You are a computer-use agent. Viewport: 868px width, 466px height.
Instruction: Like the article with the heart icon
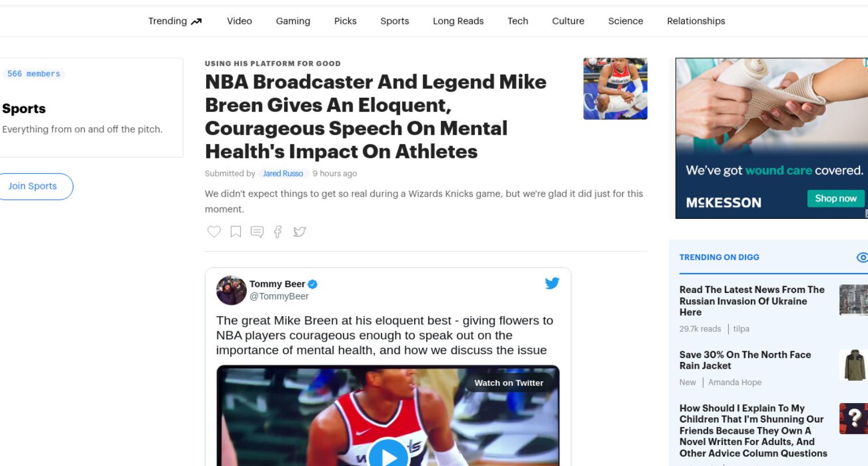[x=214, y=231]
